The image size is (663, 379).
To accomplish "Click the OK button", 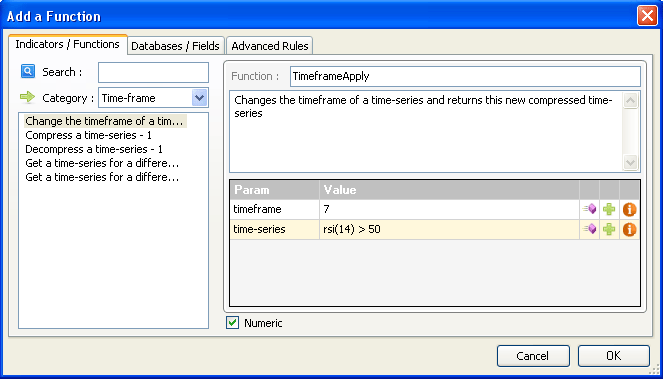I will click(x=614, y=356).
